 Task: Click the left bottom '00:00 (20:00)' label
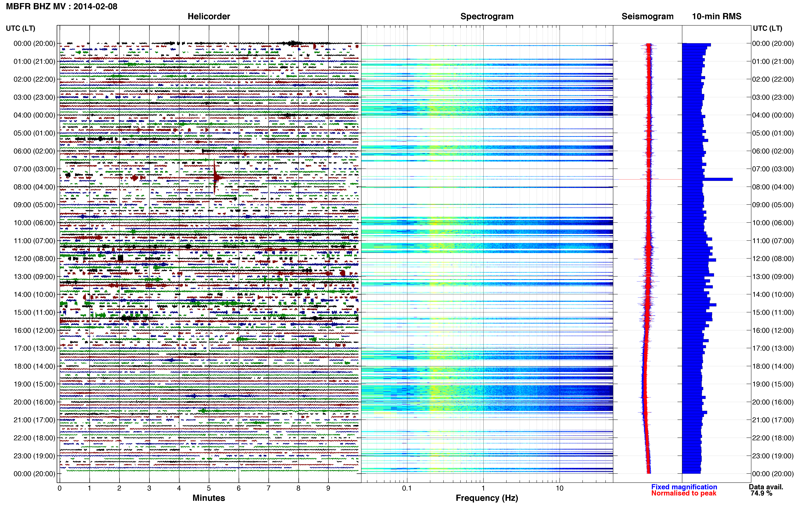34,474
